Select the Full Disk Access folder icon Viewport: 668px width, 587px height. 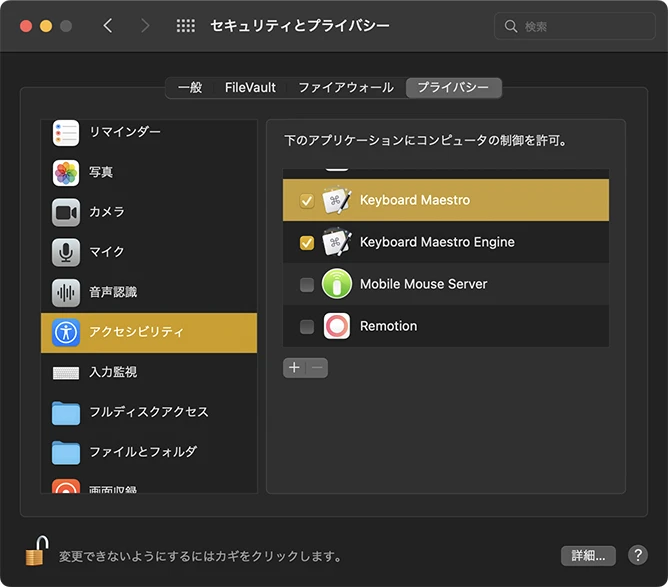coord(66,412)
